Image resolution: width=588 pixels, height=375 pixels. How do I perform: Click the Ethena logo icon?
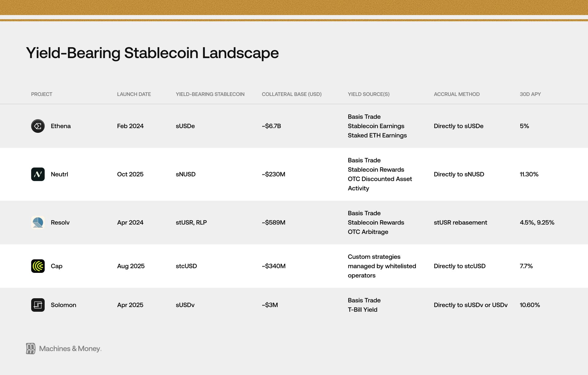pyautogui.click(x=38, y=126)
